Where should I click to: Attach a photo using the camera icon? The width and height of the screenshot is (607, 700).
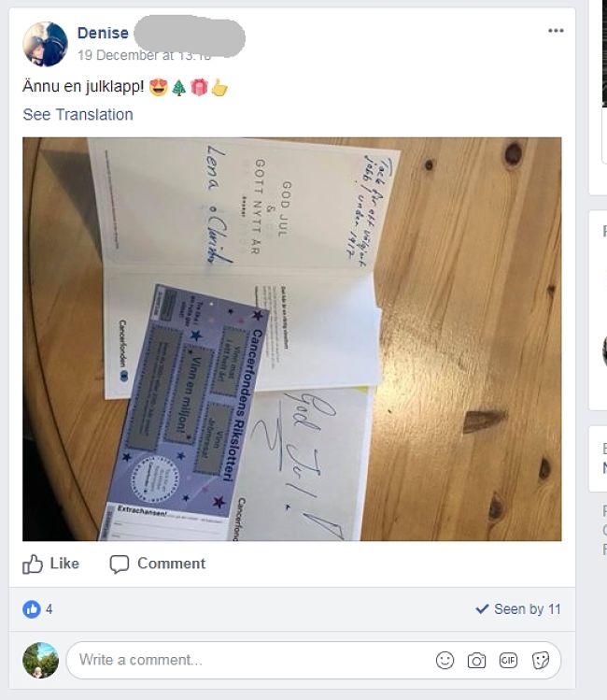click(x=476, y=660)
